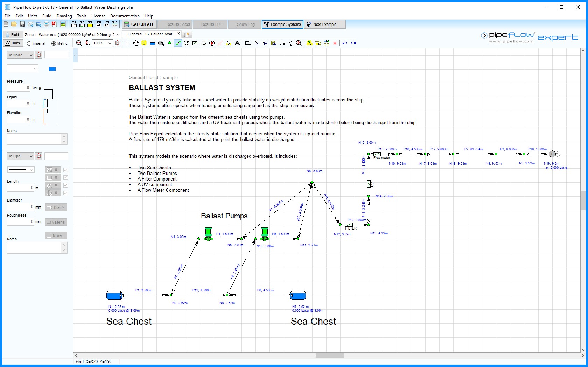The image size is (588, 367).
Task: Toggle the checkbox beside the valve fitting count
Action: 65,170
